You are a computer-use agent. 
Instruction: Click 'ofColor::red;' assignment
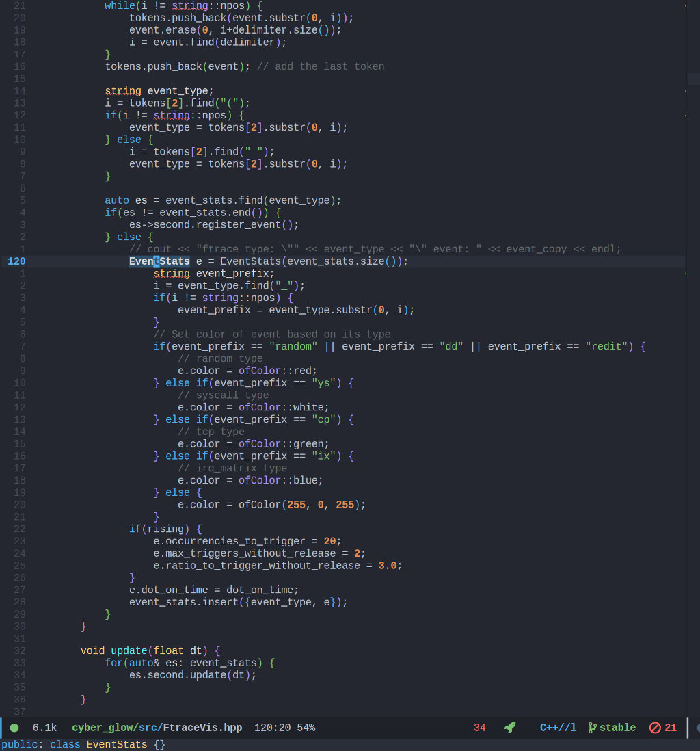point(278,371)
